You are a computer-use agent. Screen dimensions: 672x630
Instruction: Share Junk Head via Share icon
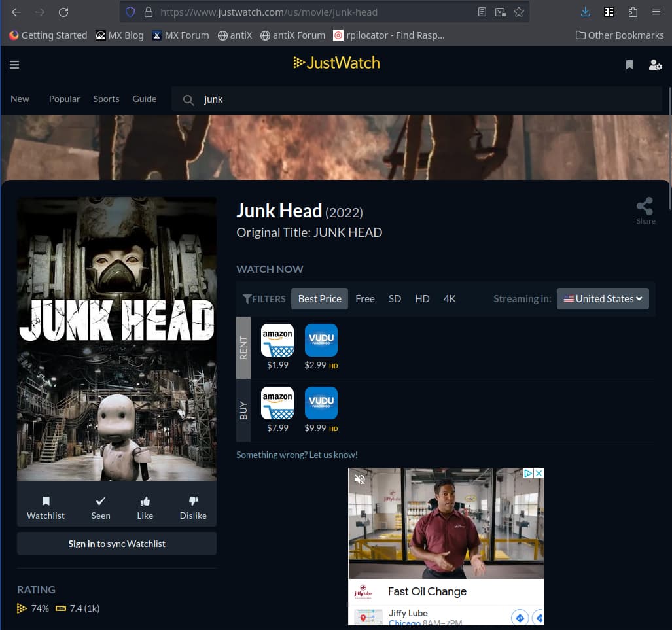click(x=645, y=211)
